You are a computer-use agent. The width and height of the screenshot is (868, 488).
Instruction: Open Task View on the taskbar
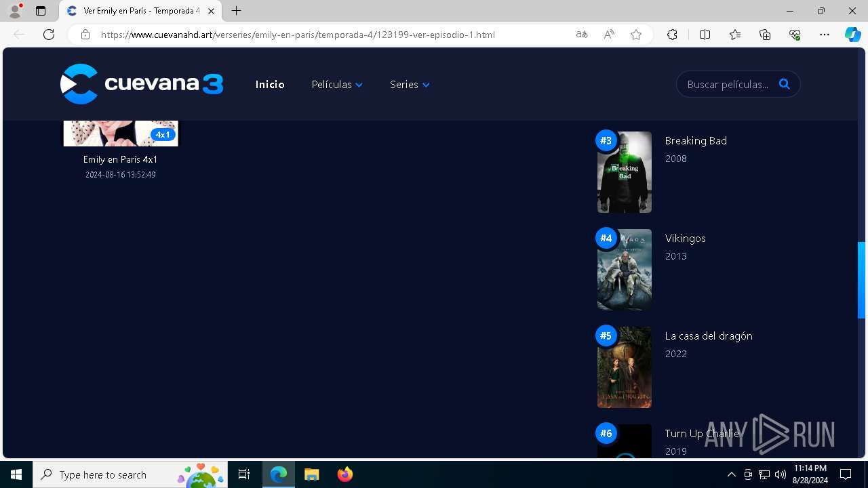tap(244, 474)
